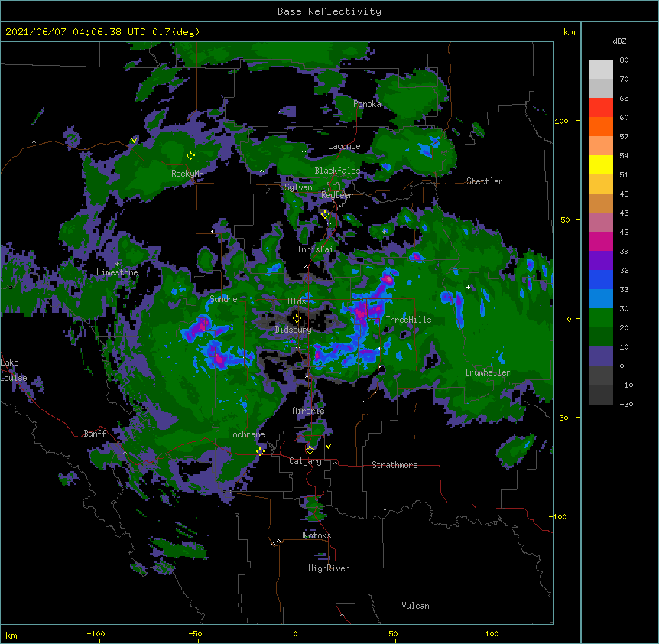Image resolution: width=659 pixels, height=644 pixels.
Task: Click the Sundre label
Action: (223, 299)
